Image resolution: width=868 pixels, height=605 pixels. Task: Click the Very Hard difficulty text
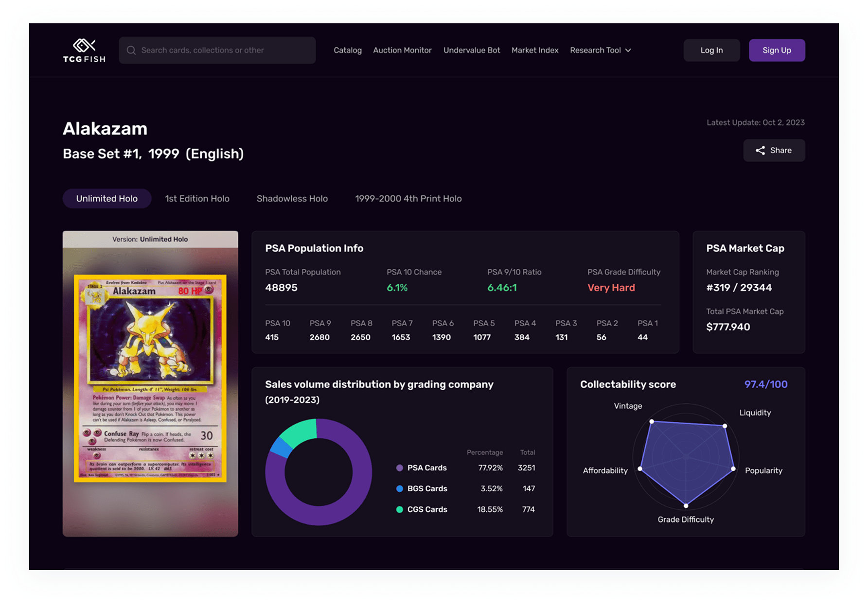pos(611,288)
